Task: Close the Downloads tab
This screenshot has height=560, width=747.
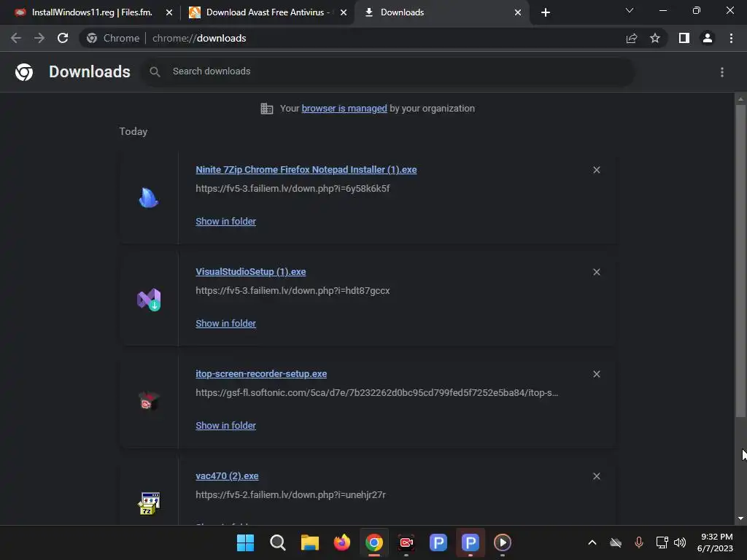Action: point(518,12)
